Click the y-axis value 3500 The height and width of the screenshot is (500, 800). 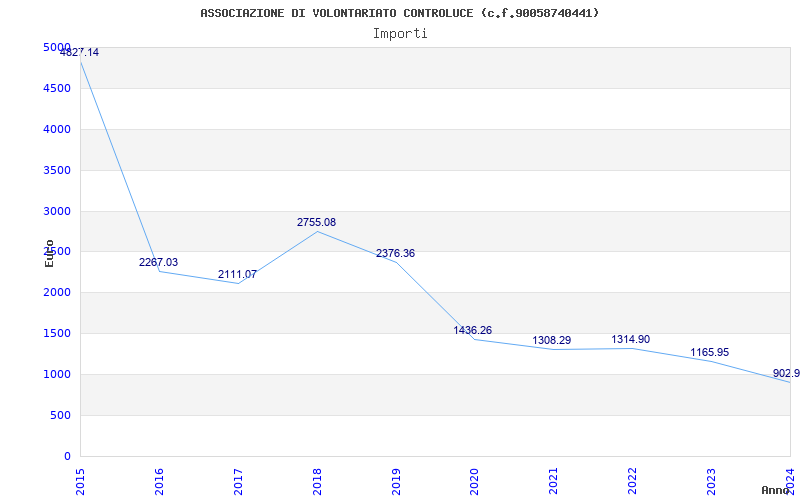(57, 170)
